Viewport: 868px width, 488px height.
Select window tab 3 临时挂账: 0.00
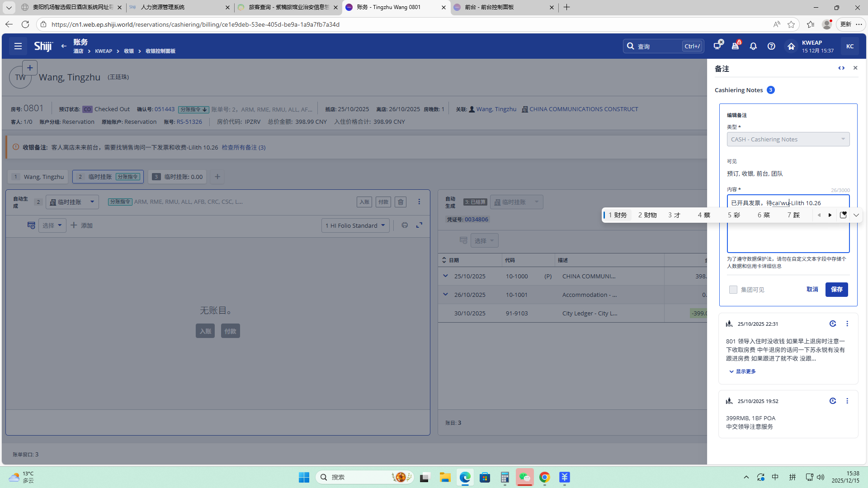pyautogui.click(x=177, y=177)
